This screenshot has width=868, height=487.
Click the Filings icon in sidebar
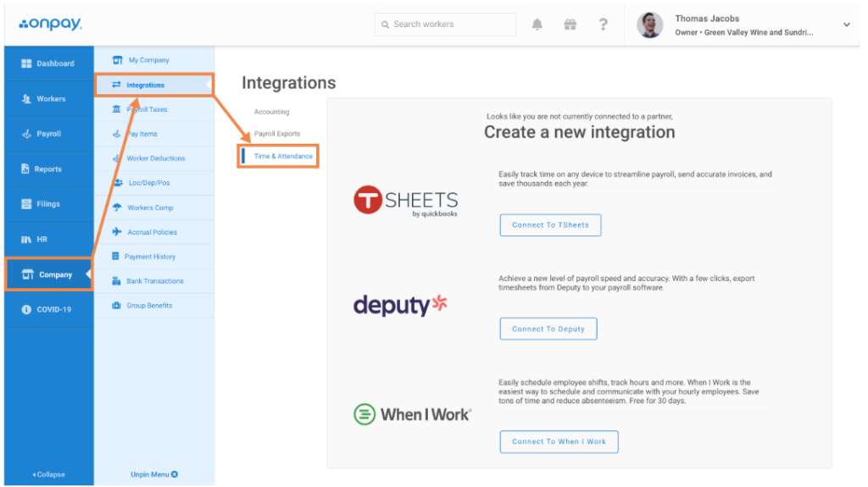[x=26, y=204]
